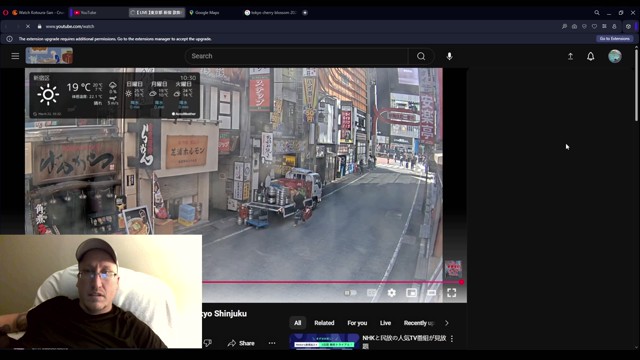Share this video
The width and height of the screenshot is (640, 360).
[241, 343]
